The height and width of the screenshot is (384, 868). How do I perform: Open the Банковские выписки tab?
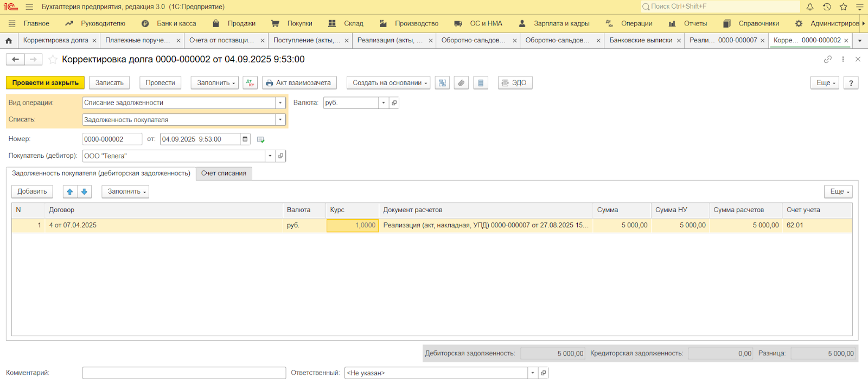[640, 41]
